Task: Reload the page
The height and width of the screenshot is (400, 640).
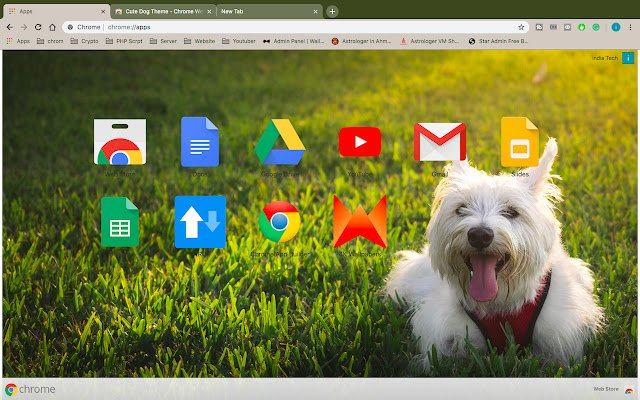Action: coord(38,27)
